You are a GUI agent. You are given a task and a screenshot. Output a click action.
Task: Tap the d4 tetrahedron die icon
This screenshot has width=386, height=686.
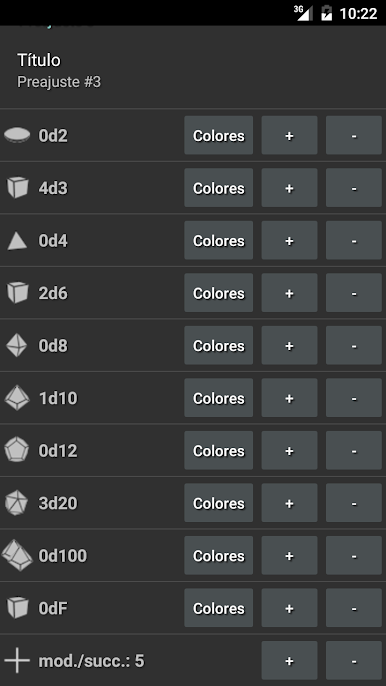[x=17, y=241]
